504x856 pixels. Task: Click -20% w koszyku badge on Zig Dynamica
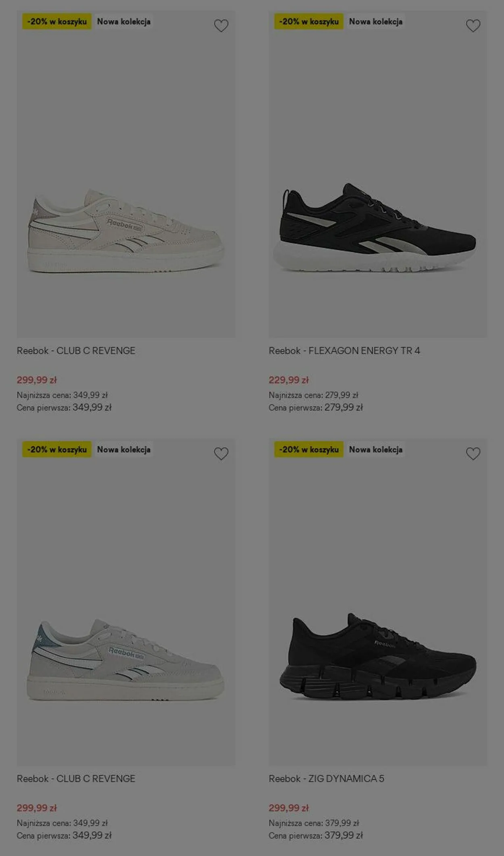point(309,449)
